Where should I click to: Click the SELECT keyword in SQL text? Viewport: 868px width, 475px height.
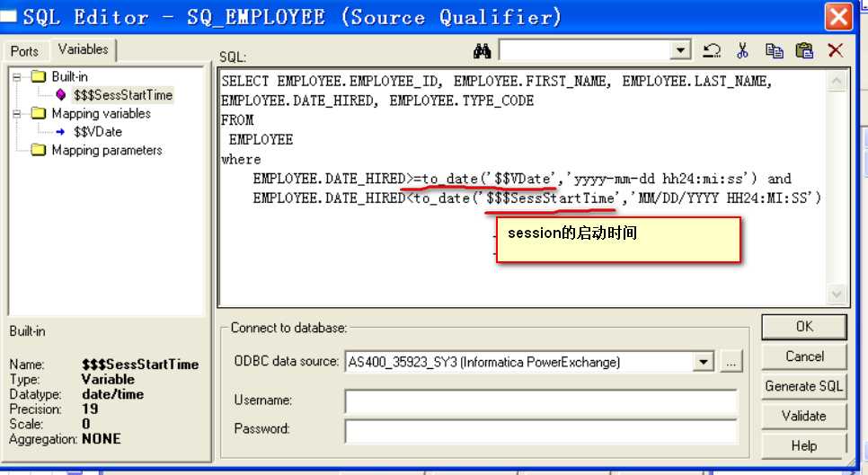point(244,82)
